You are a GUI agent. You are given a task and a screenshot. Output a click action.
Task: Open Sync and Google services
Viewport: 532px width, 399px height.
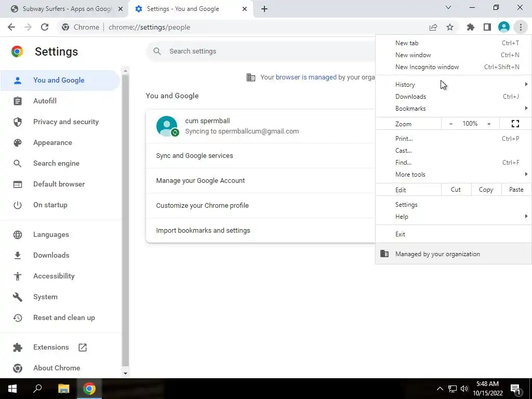point(261,156)
